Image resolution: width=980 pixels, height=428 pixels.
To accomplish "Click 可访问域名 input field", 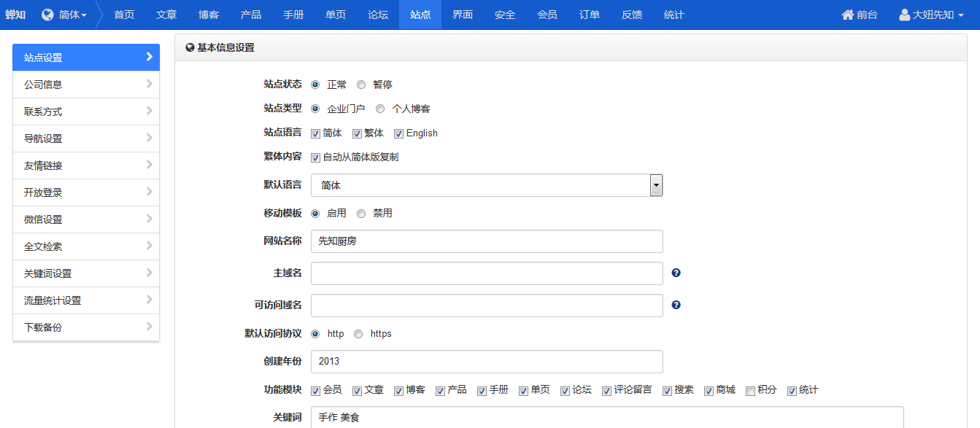I will pyautogui.click(x=487, y=306).
